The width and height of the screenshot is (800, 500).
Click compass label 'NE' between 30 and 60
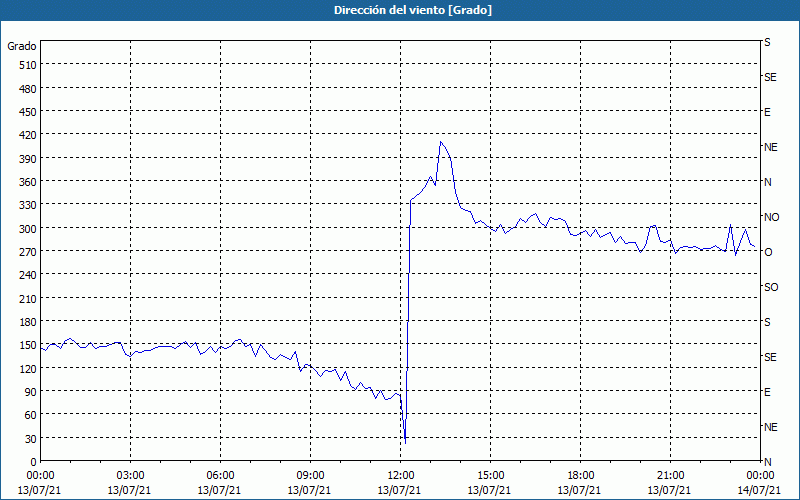(770, 427)
